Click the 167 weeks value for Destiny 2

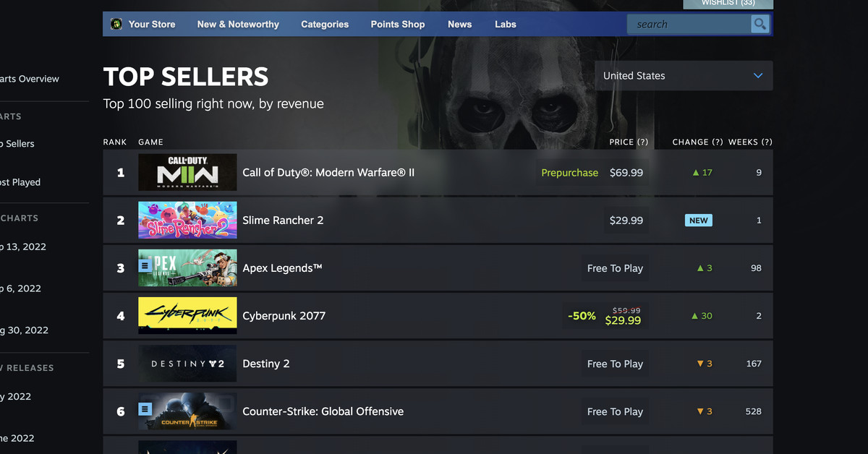pyautogui.click(x=754, y=364)
